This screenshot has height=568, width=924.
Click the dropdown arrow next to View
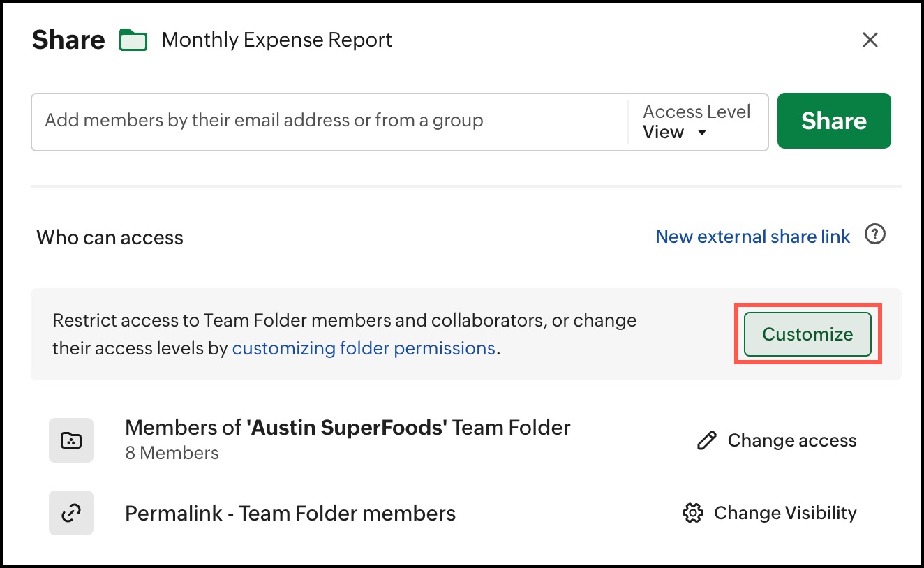click(702, 133)
